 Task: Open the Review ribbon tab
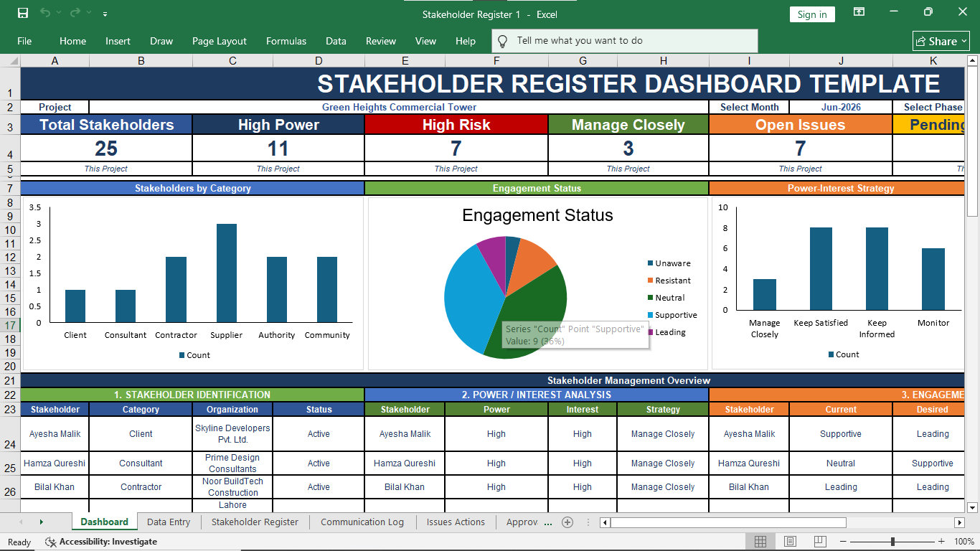[381, 41]
